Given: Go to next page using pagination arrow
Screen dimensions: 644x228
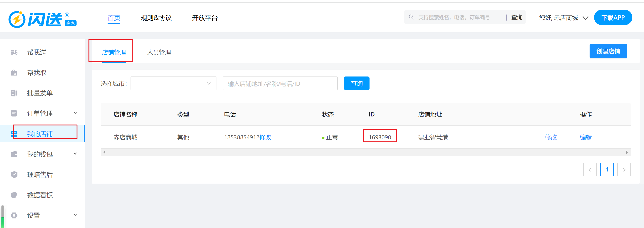Looking at the screenshot, I should pos(624,170).
